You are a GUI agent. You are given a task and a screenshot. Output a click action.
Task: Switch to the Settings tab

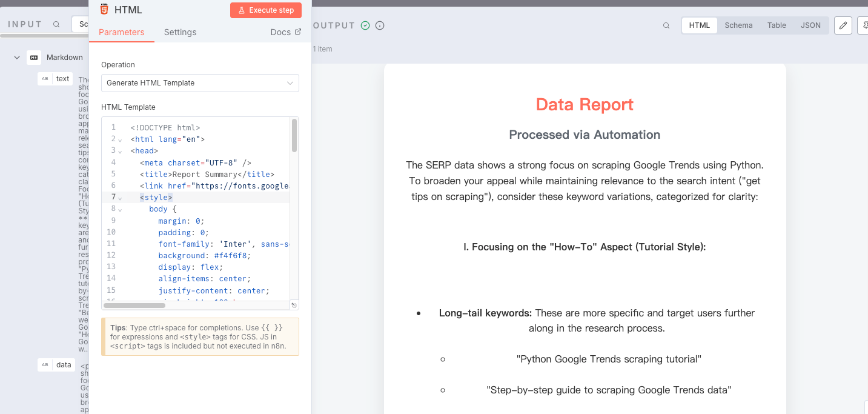click(x=180, y=32)
